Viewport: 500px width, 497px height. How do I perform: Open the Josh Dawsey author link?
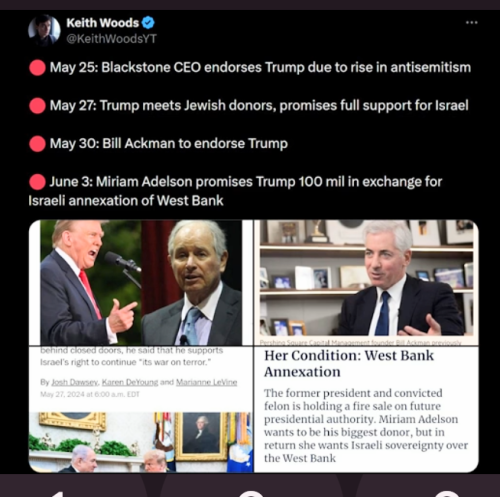point(75,382)
